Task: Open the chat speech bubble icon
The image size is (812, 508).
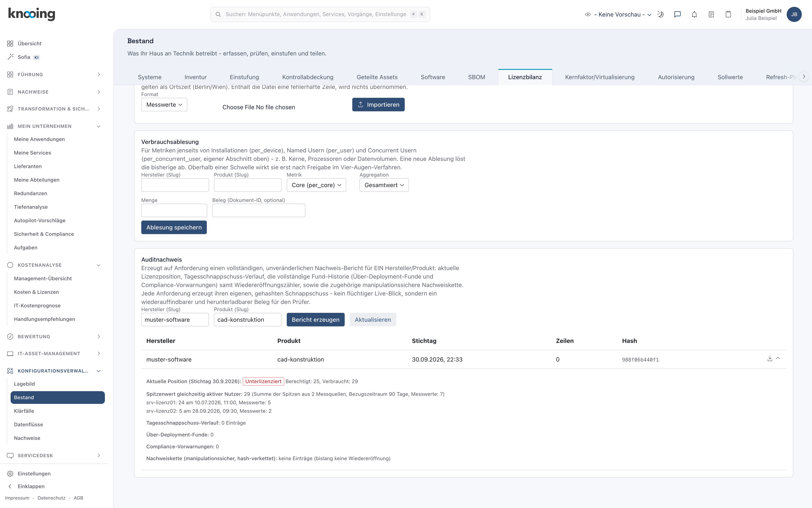Action: (678, 14)
